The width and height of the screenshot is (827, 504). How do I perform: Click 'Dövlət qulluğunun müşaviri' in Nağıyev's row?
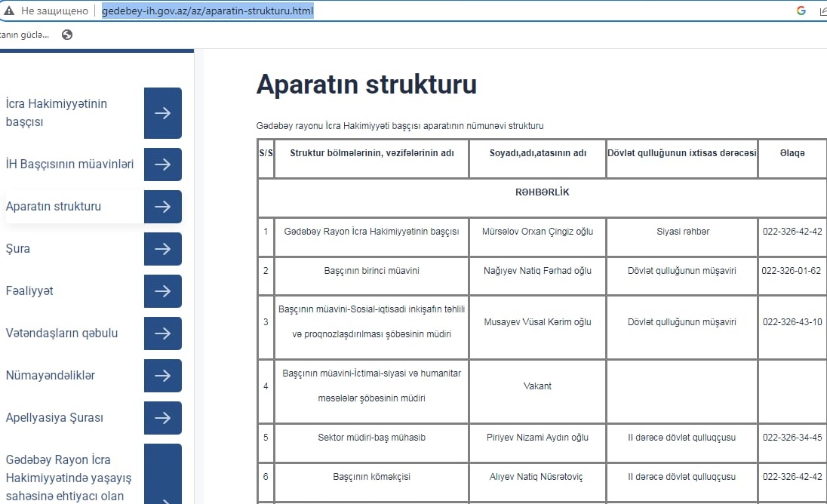682,270
